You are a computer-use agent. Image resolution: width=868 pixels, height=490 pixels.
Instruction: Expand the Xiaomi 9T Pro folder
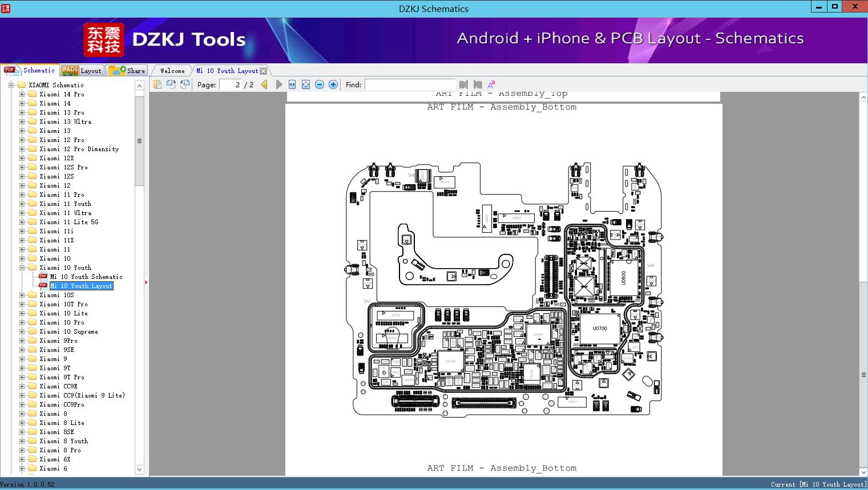pyautogui.click(x=22, y=377)
